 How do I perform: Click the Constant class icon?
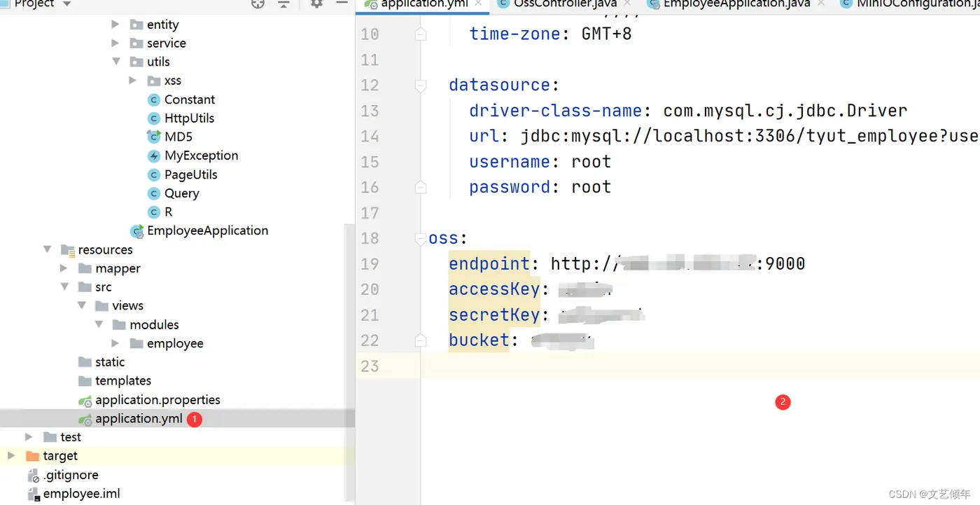coord(154,99)
